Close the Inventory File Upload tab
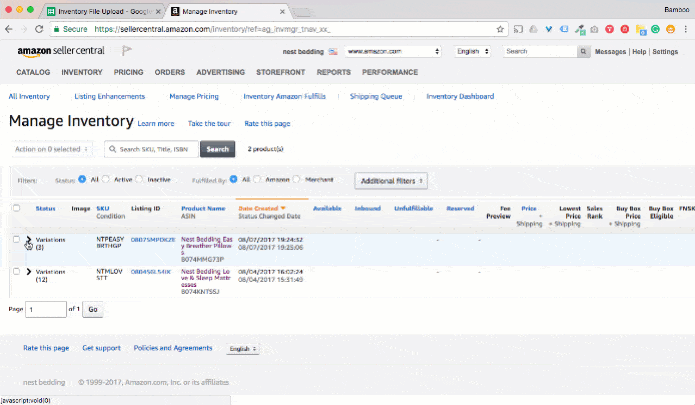Image resolution: width=695 pixels, height=405 pixels. tap(158, 12)
